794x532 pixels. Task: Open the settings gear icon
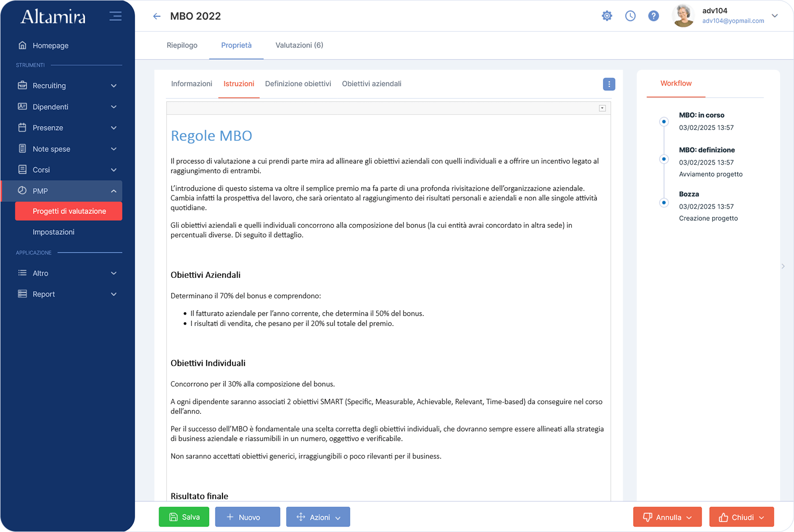point(606,16)
